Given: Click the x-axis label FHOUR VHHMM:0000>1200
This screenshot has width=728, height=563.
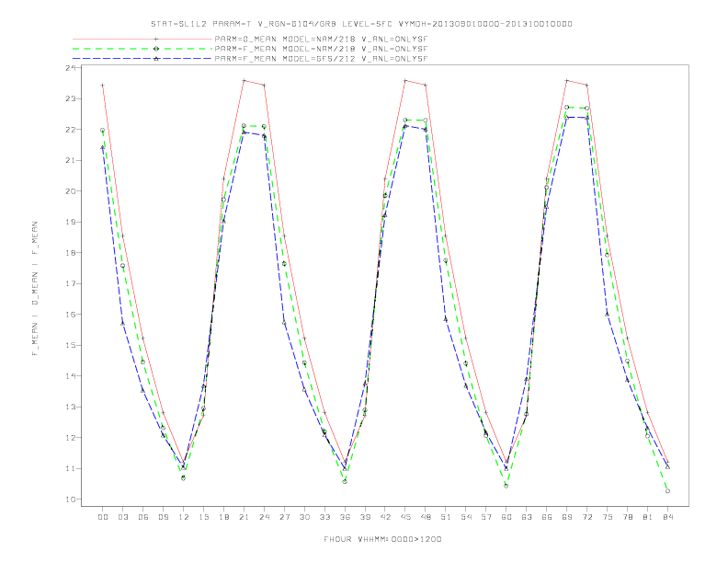Looking at the screenshot, I should pos(382,539).
